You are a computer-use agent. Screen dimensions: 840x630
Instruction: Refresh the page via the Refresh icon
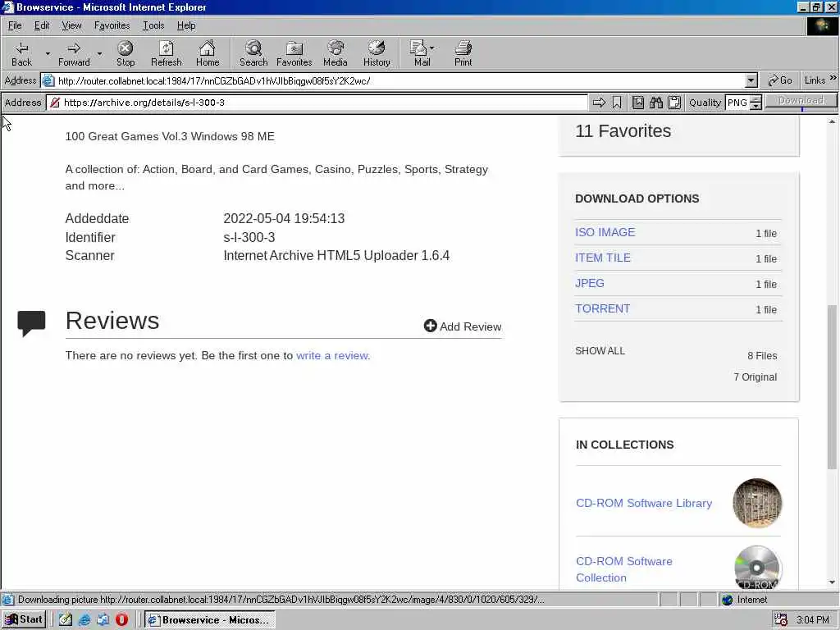[x=166, y=53]
